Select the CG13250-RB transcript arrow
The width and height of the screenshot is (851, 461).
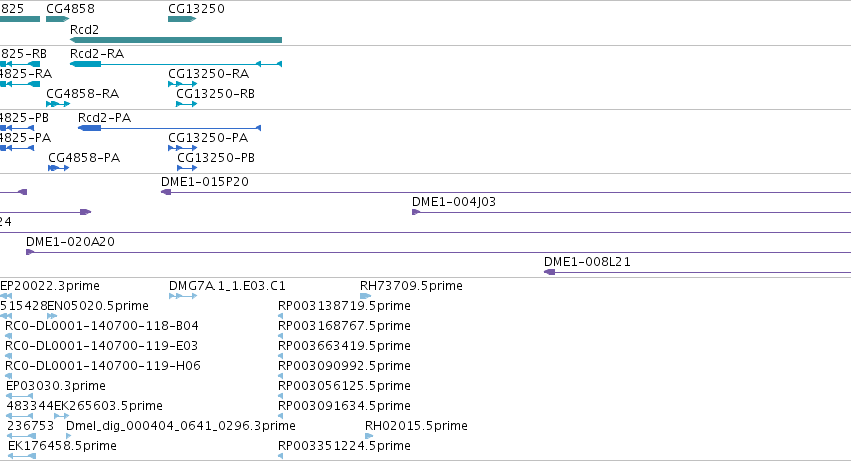[x=187, y=104]
